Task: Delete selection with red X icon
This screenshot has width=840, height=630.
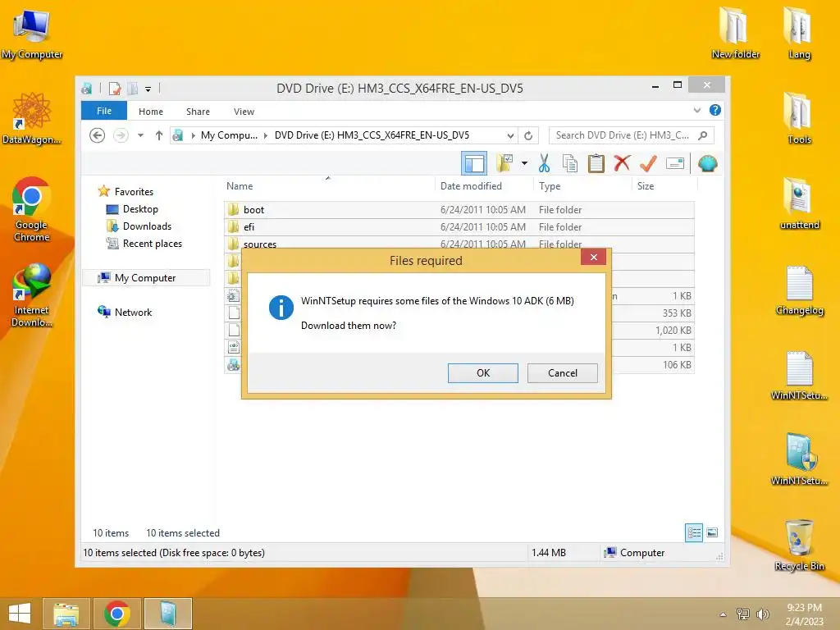Action: [x=622, y=163]
